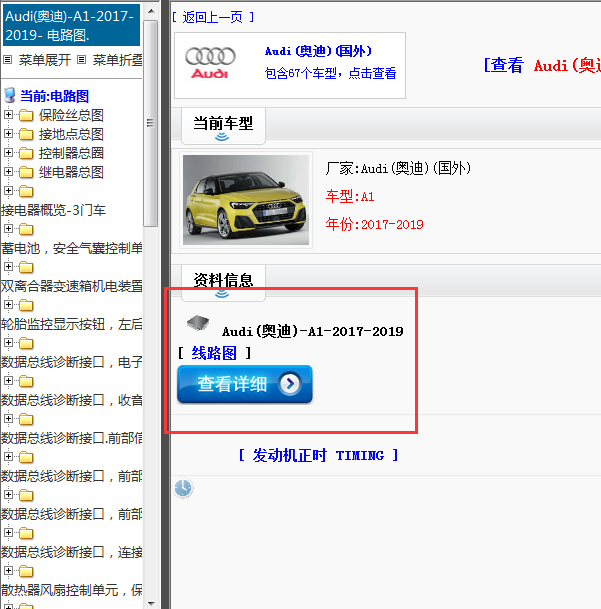Open 控制器总图 folder icon
The width and height of the screenshot is (601, 609).
tap(26, 153)
